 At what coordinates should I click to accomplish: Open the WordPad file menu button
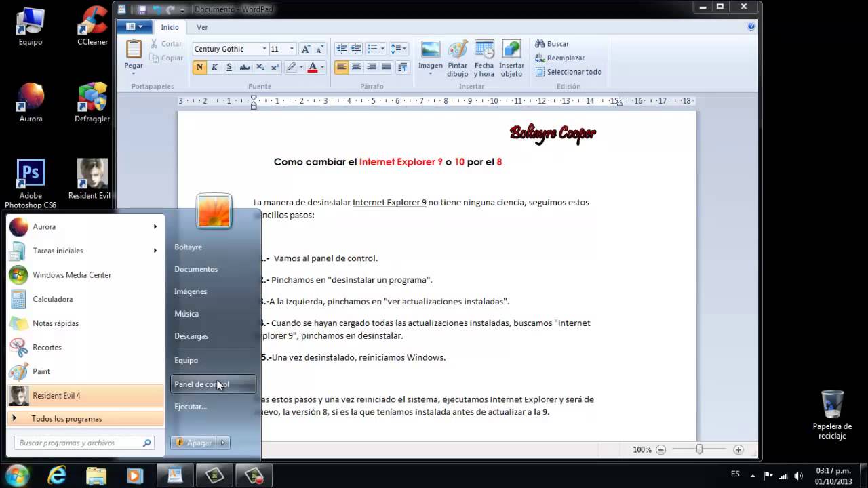click(x=134, y=27)
